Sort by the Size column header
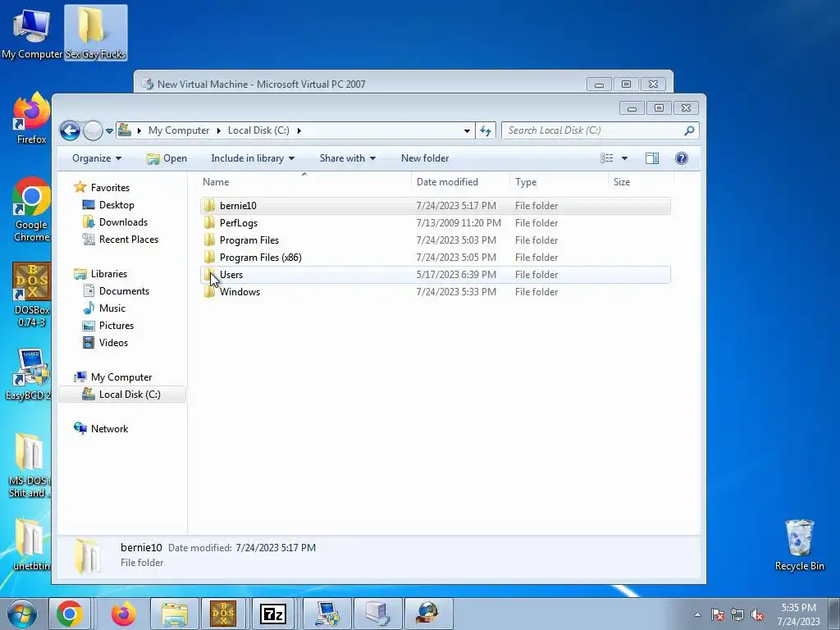 [641, 182]
